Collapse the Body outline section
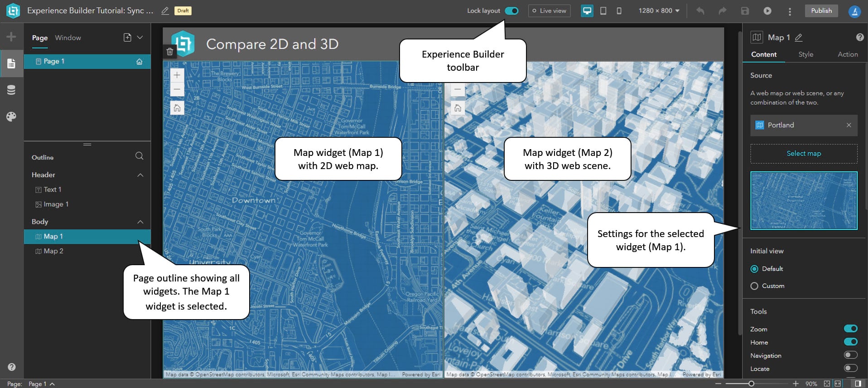 point(140,222)
